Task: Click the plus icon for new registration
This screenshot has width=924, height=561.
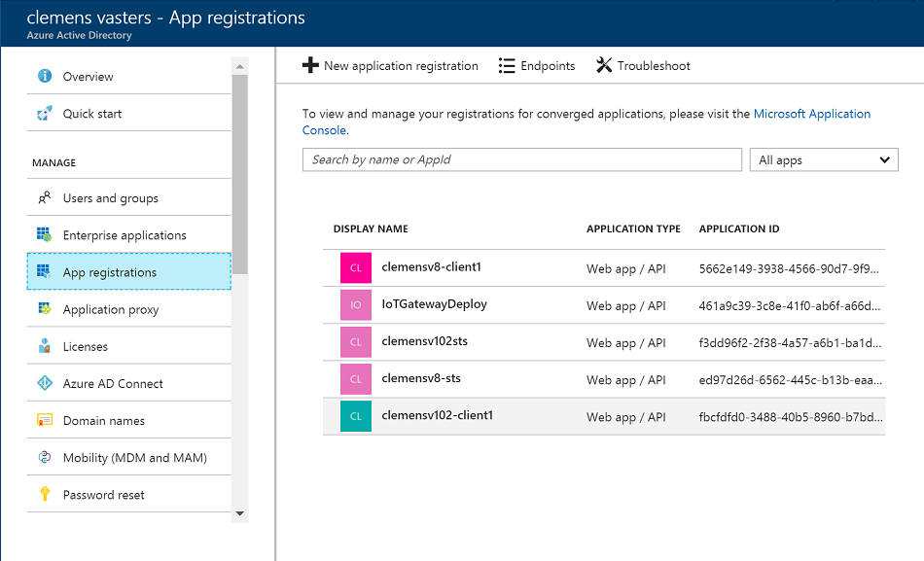Action: pyautogui.click(x=310, y=65)
